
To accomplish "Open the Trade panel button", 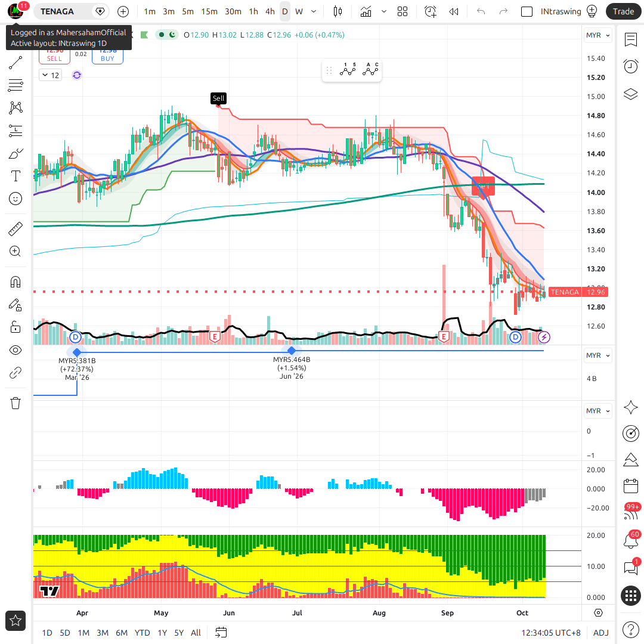I will (623, 11).
